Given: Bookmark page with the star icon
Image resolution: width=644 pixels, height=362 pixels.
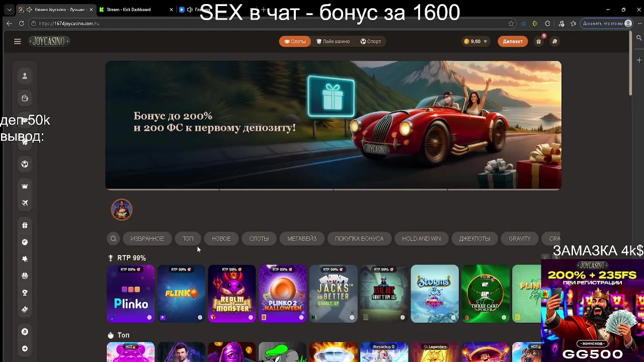Looking at the screenshot, I should point(511,24).
